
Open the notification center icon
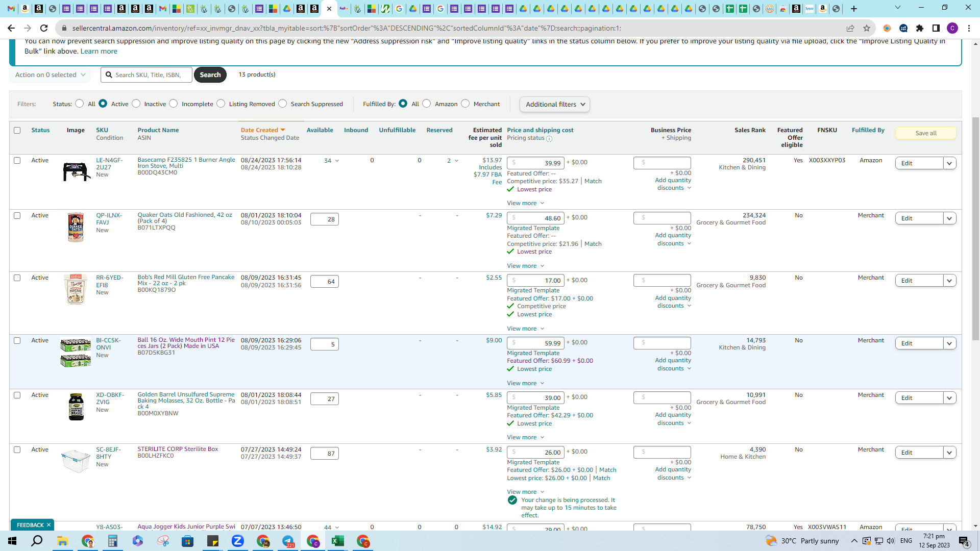[964, 541]
